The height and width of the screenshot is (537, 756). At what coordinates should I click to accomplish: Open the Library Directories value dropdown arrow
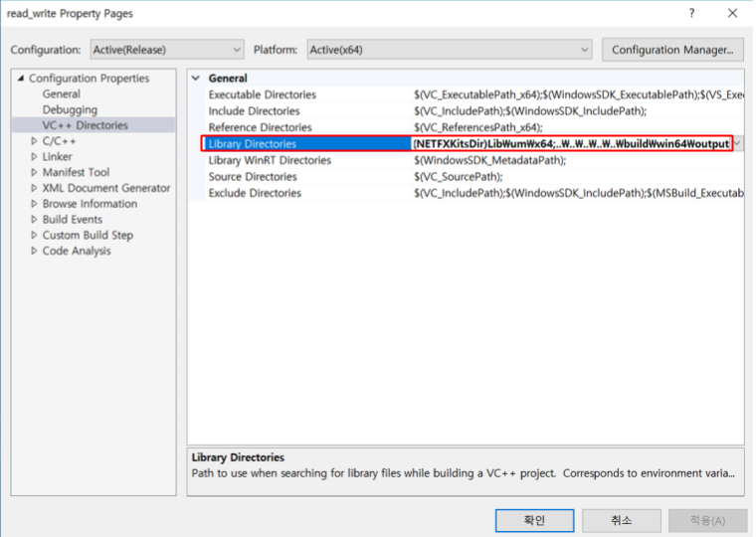(737, 144)
